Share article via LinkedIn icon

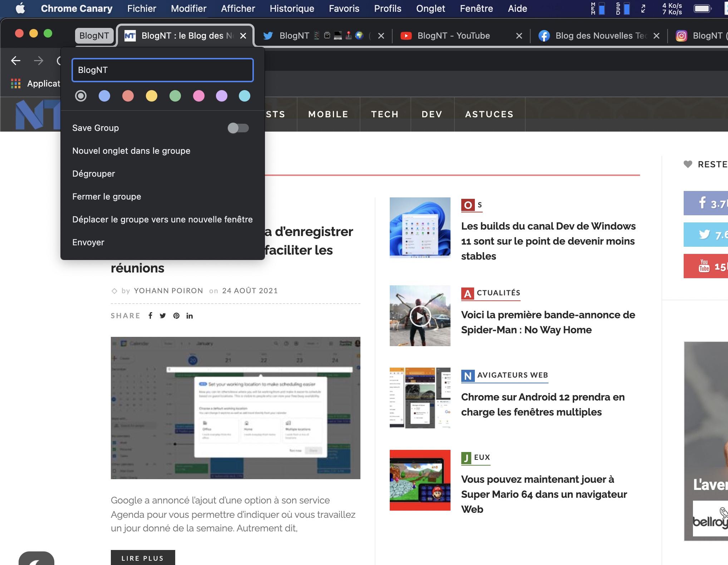click(190, 315)
